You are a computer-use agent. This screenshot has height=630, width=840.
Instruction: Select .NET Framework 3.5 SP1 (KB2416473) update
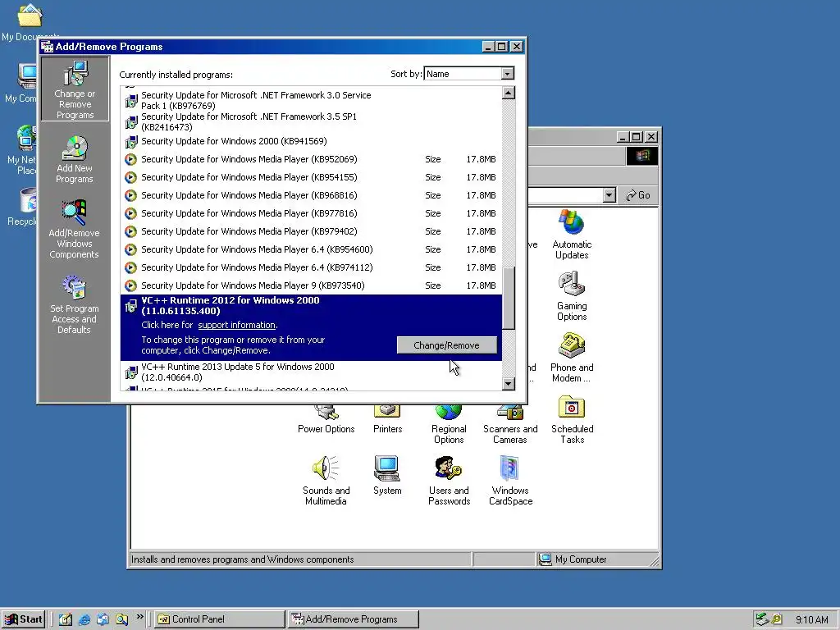click(311, 121)
